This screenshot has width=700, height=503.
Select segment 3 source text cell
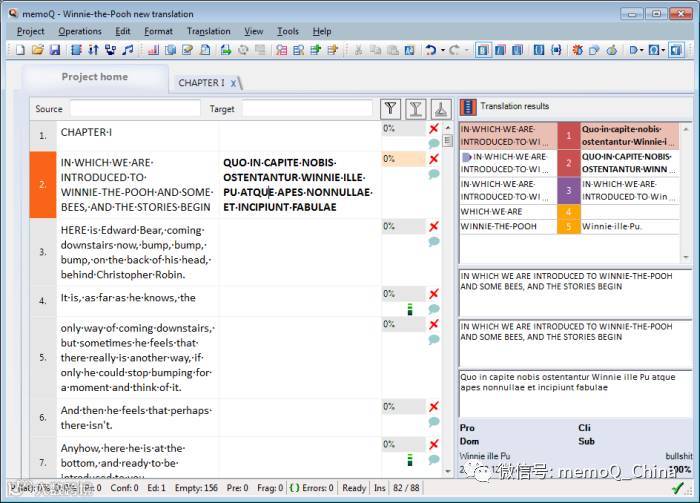[x=137, y=252]
